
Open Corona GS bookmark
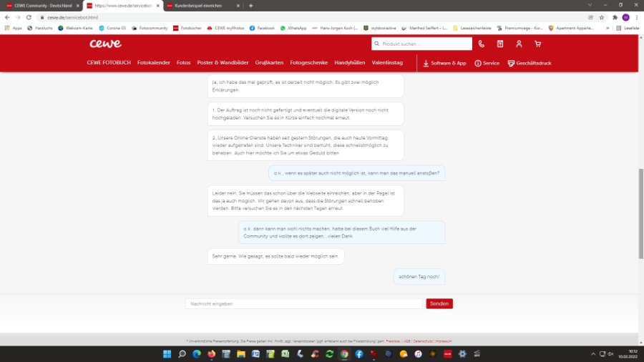click(112, 28)
